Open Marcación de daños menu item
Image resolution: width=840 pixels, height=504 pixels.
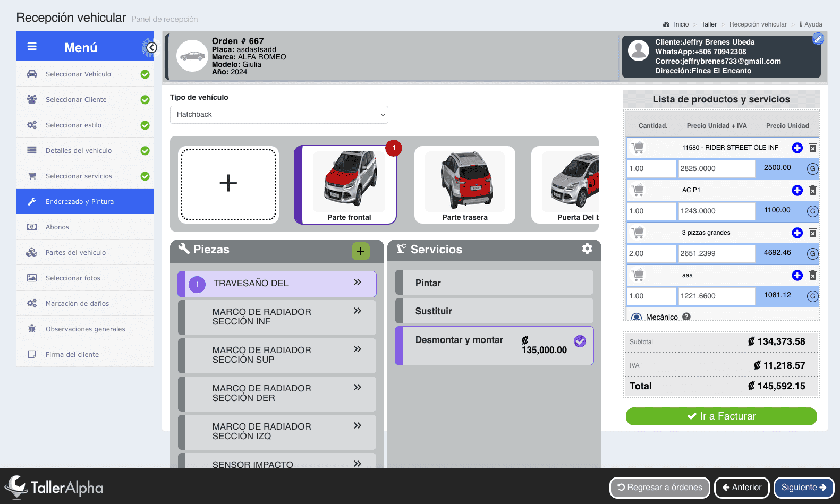(x=77, y=304)
